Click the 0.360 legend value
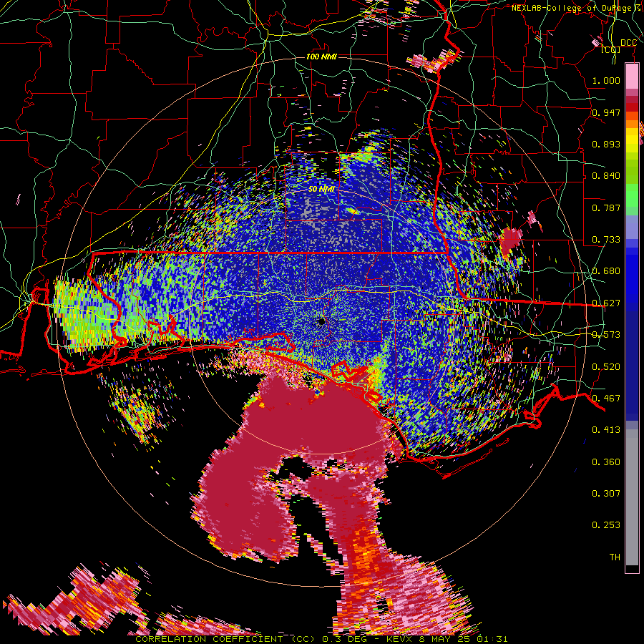Viewport: 644px width, 644px height. coord(606,462)
